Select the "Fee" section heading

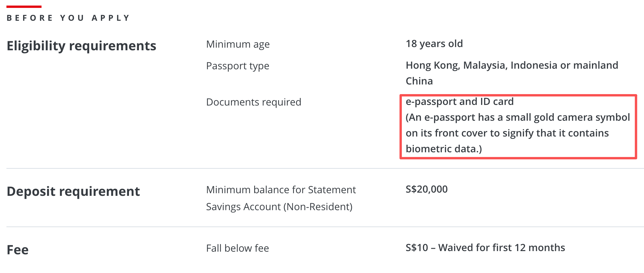click(x=18, y=250)
